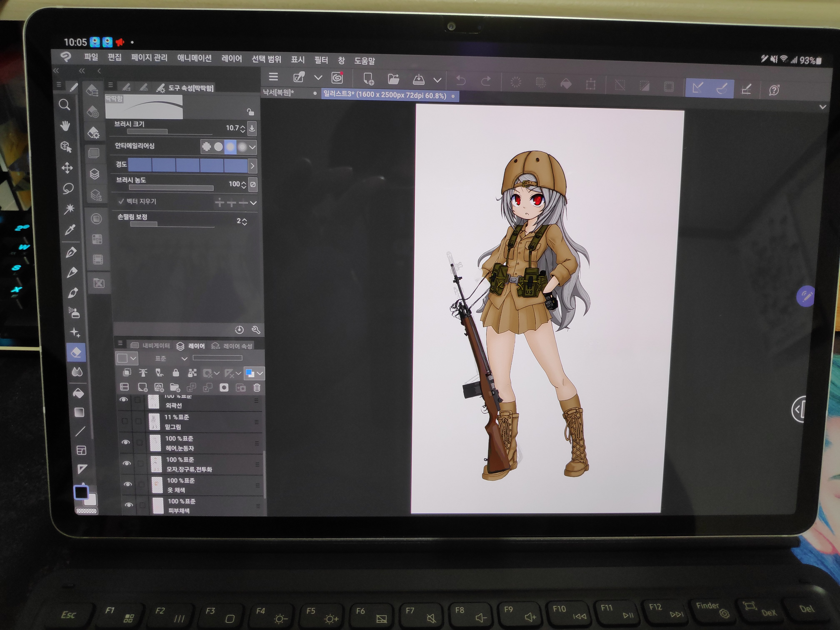Image resolution: width=840 pixels, height=630 pixels.
Task: Open sub tool detail wrench button
Action: coord(256,330)
